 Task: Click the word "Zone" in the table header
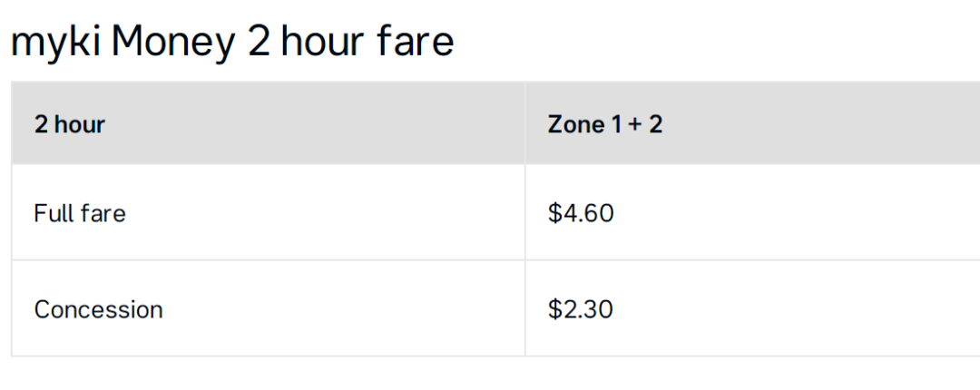point(576,124)
